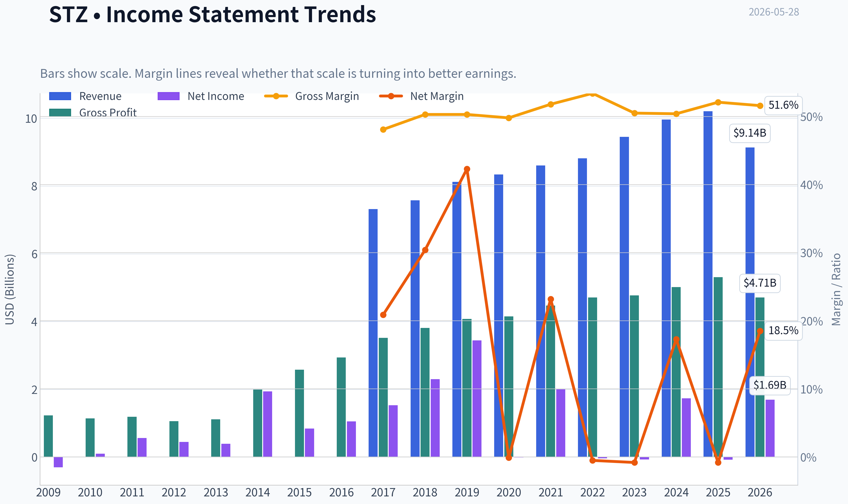This screenshot has width=848, height=504.
Task: Click the teal Gross Profit legend swatch
Action: point(60,112)
